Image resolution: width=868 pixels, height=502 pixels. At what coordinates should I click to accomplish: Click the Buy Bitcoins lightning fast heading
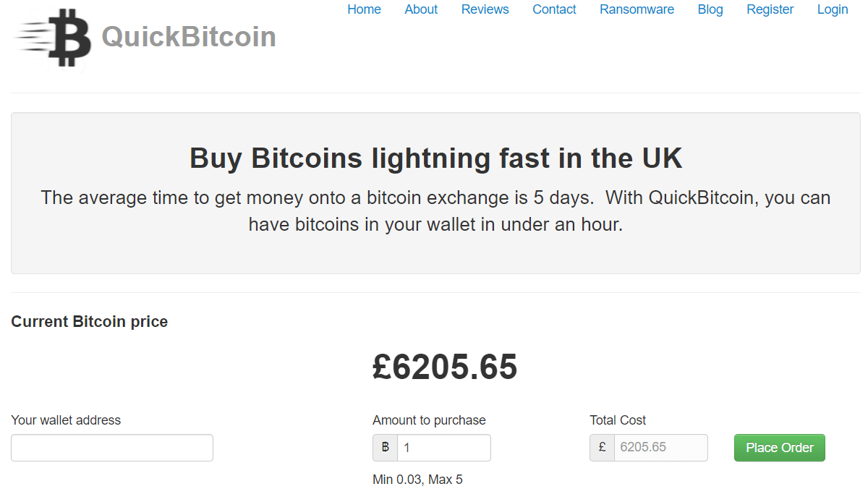[x=435, y=158]
